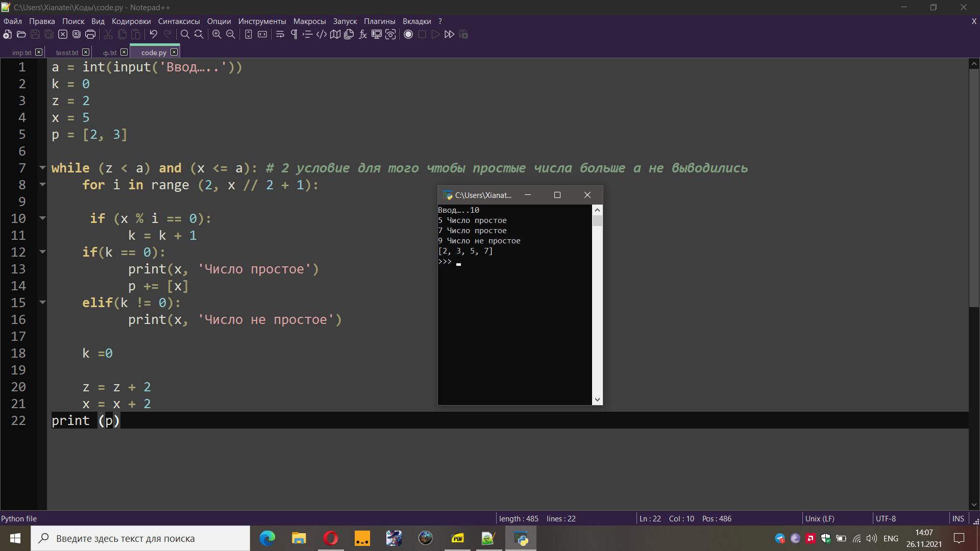The image size is (980, 551).
Task: Click the console window scrollbar thumb
Action: point(597,221)
